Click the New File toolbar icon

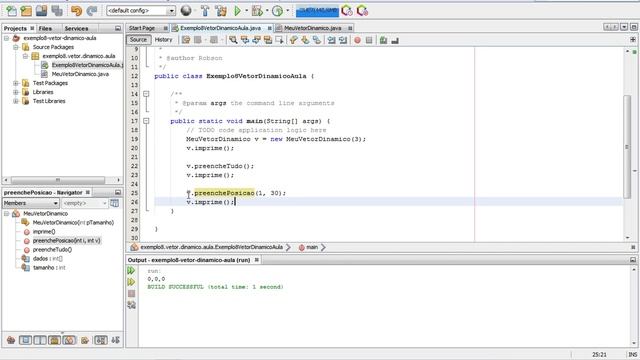11,11
